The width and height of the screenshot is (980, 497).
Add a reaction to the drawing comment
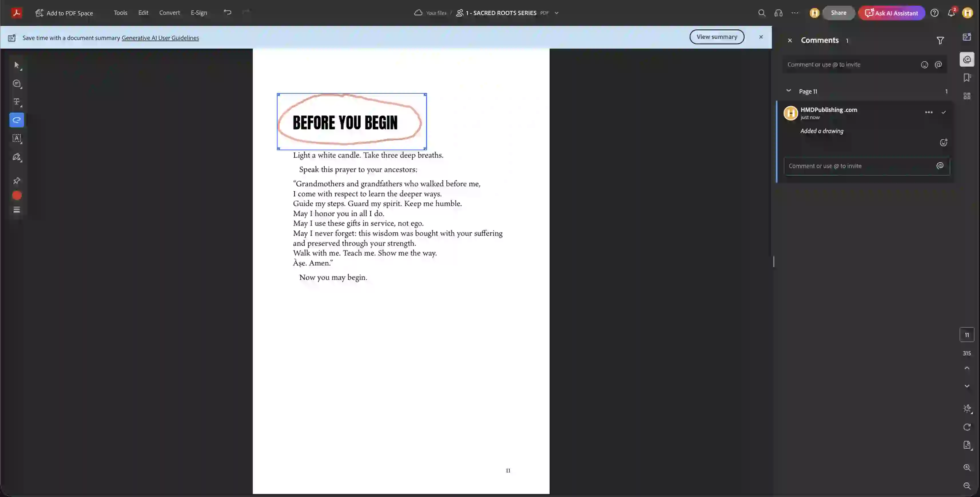pyautogui.click(x=943, y=143)
